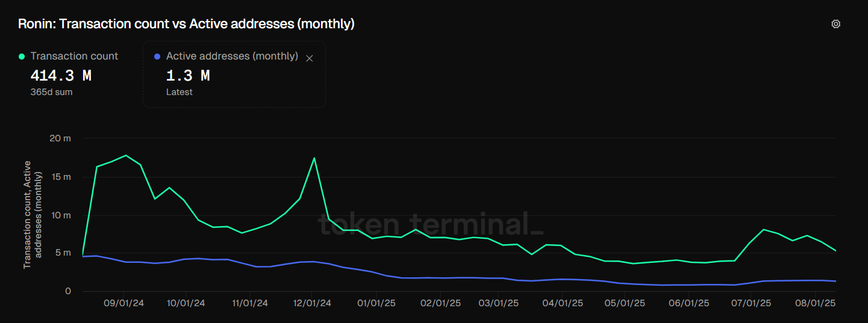Viewport: 868px width, 323px height.
Task: Click the 09/01/24 date axis label
Action: 124,303
